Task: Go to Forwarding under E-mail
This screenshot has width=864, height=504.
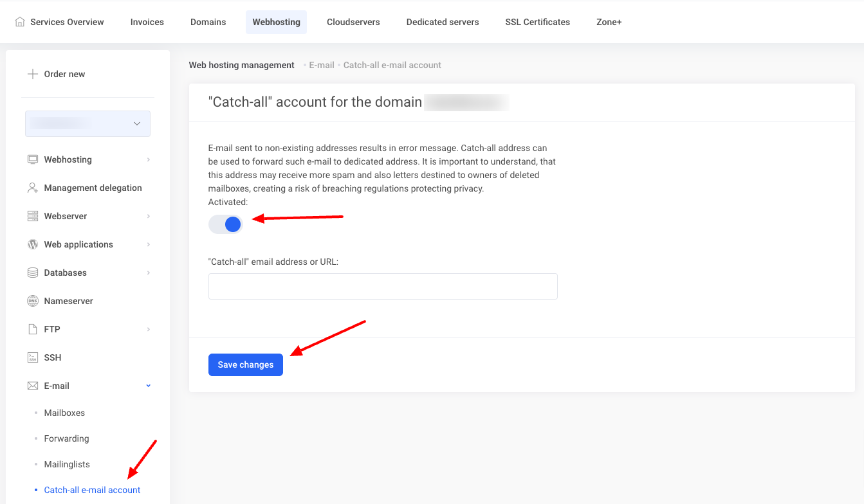Action: pyautogui.click(x=66, y=438)
